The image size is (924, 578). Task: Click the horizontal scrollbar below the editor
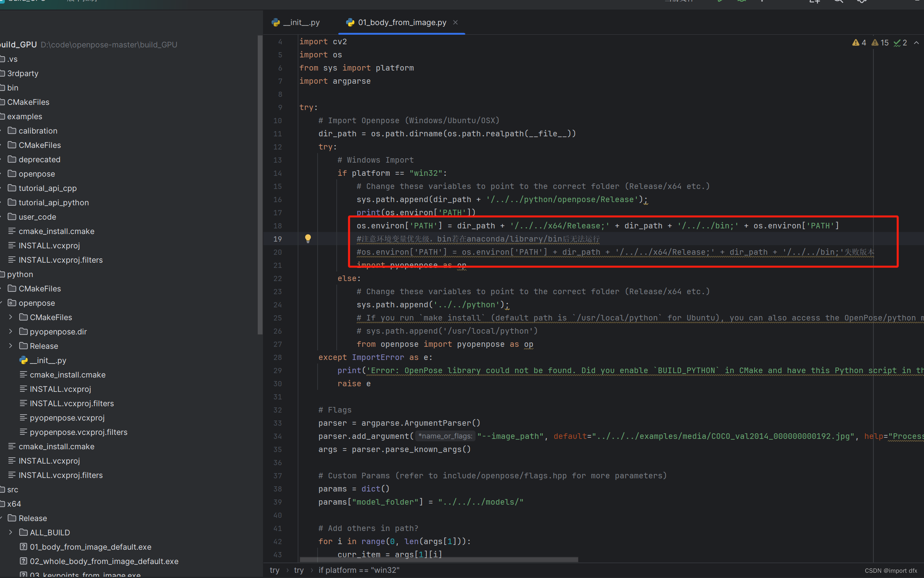pos(438,560)
